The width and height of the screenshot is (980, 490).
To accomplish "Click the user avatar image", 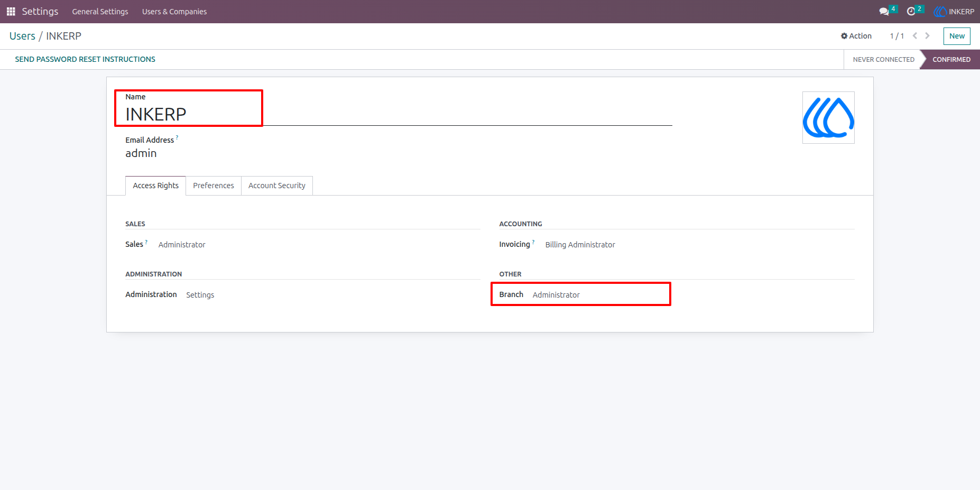I will [x=828, y=117].
